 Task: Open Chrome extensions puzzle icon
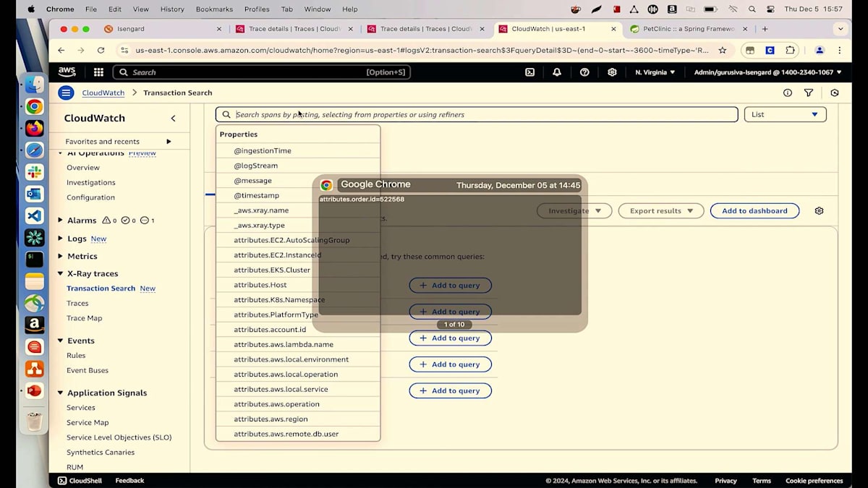790,51
